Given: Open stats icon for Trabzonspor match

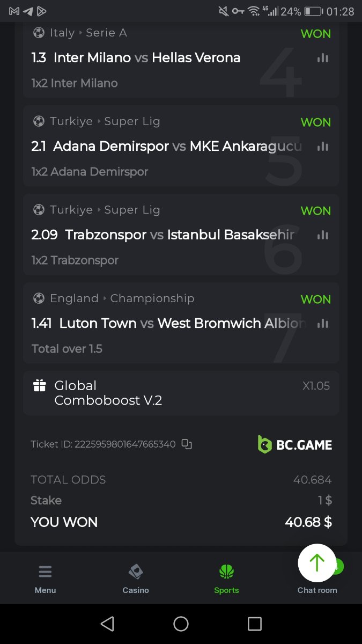Looking at the screenshot, I should click(322, 235).
